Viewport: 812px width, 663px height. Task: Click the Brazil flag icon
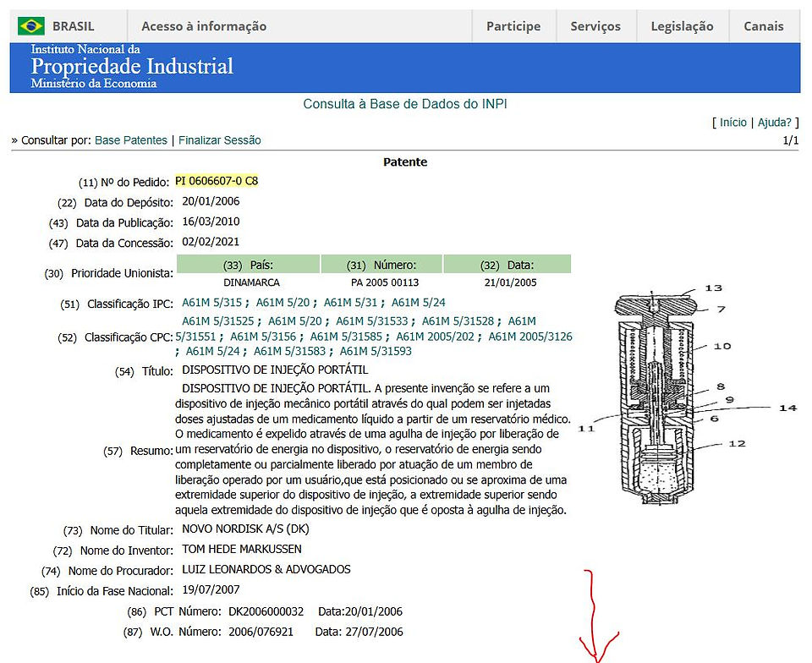(x=31, y=26)
